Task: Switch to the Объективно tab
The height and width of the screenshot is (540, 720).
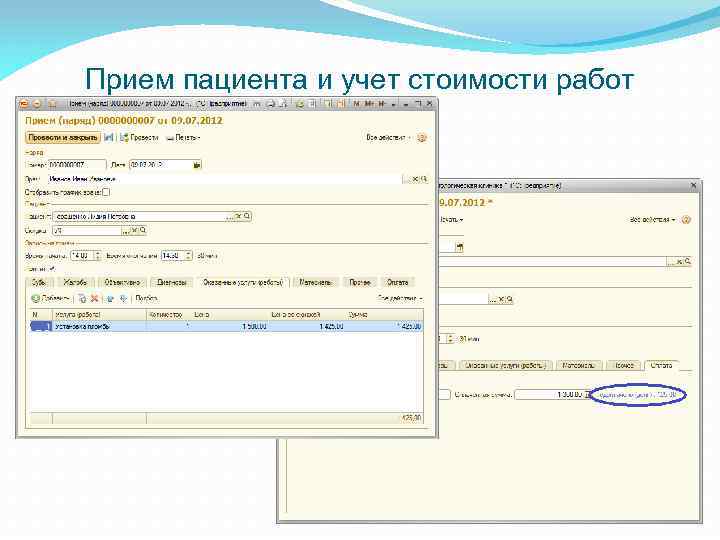Action: point(122,282)
